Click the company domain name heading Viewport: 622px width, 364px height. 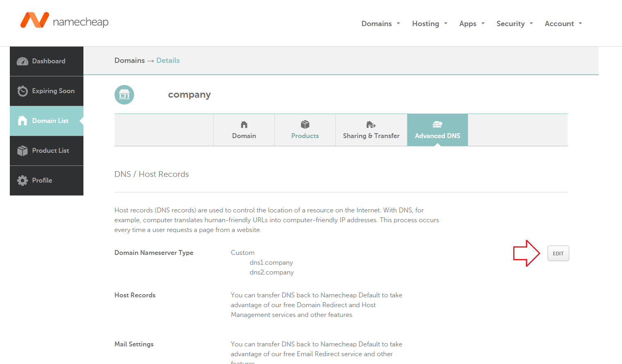coord(189,95)
